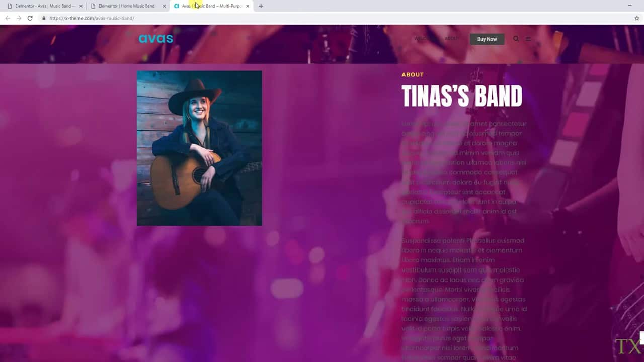Open the hamburger menu in site header

coord(528,39)
